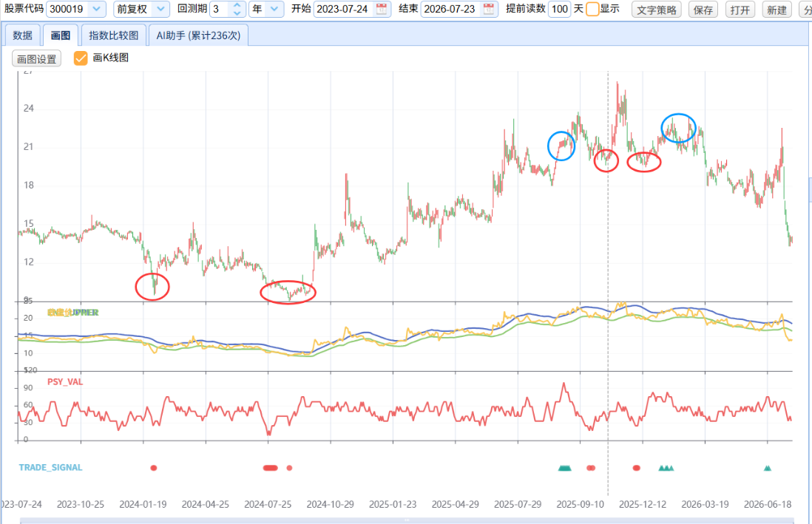Image resolution: width=812 pixels, height=524 pixels.
Task: Click the 画图设置 button
Action: [x=36, y=58]
